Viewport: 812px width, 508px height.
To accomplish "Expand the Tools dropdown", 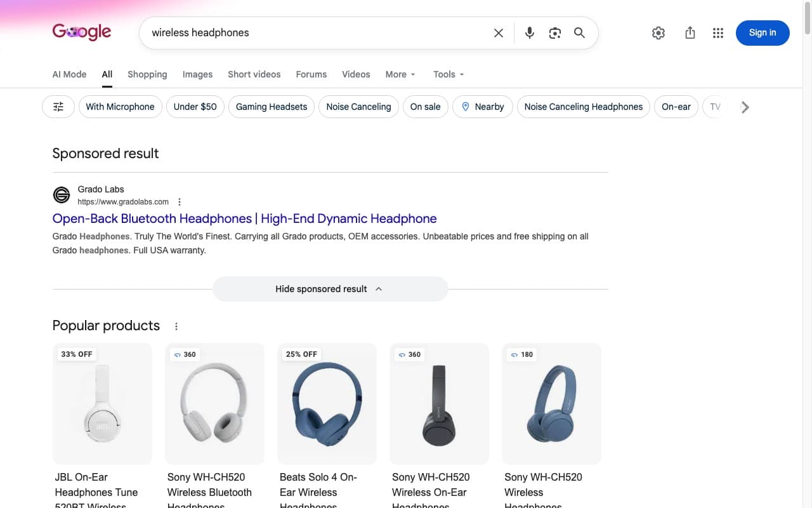I will pyautogui.click(x=449, y=74).
